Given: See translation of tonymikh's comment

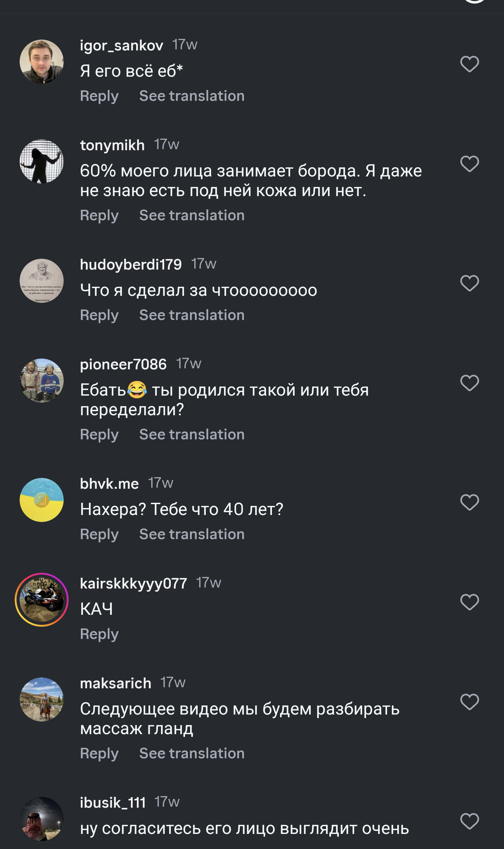Looking at the screenshot, I should (x=192, y=216).
